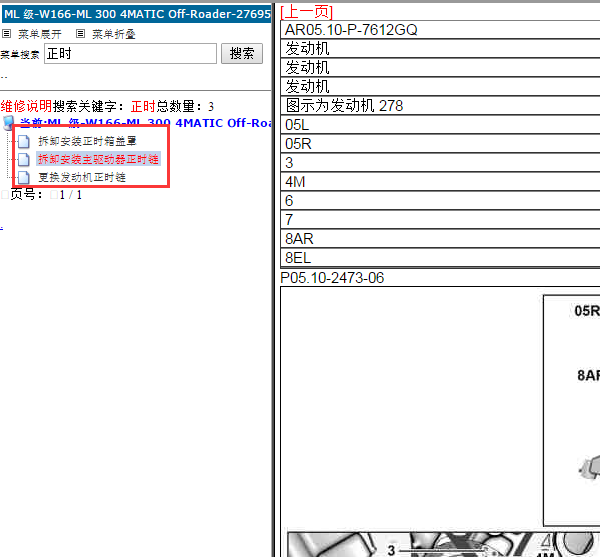The width and height of the screenshot is (600, 557).
Task: Click table row 8AR
Action: (440, 239)
